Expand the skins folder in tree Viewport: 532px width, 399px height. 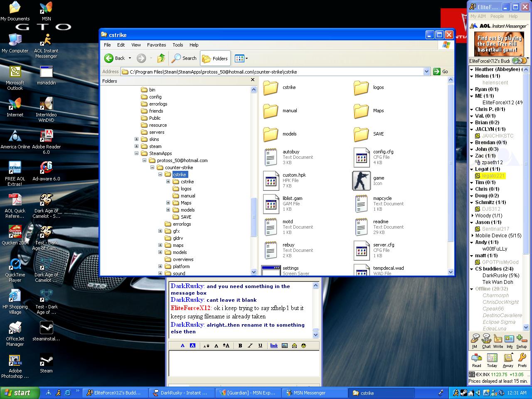tap(136, 139)
